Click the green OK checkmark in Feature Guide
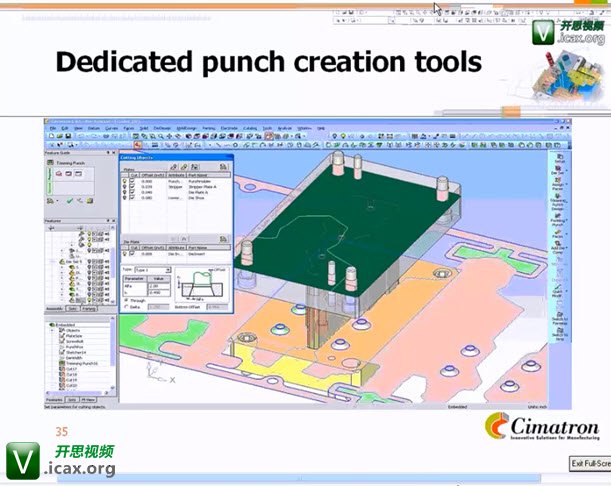611x486 pixels. pos(70,201)
